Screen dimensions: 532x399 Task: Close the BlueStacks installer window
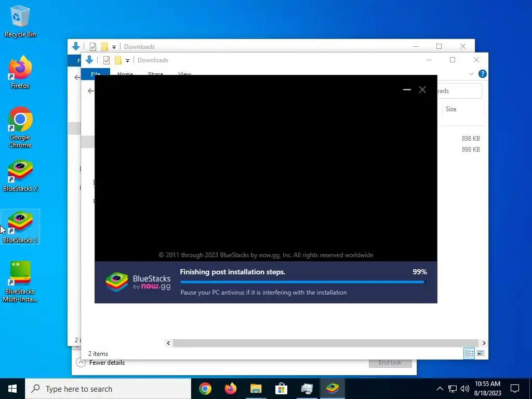tap(422, 89)
